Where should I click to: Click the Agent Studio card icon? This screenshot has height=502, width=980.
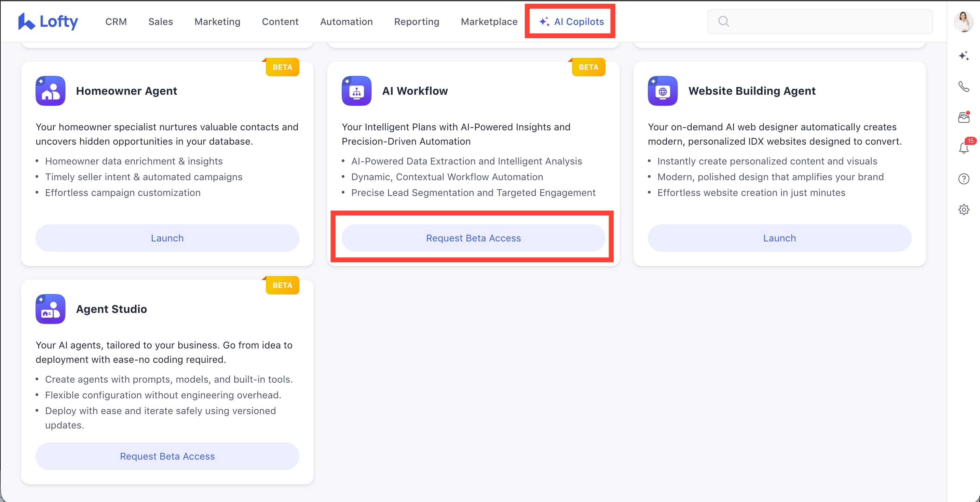click(50, 309)
